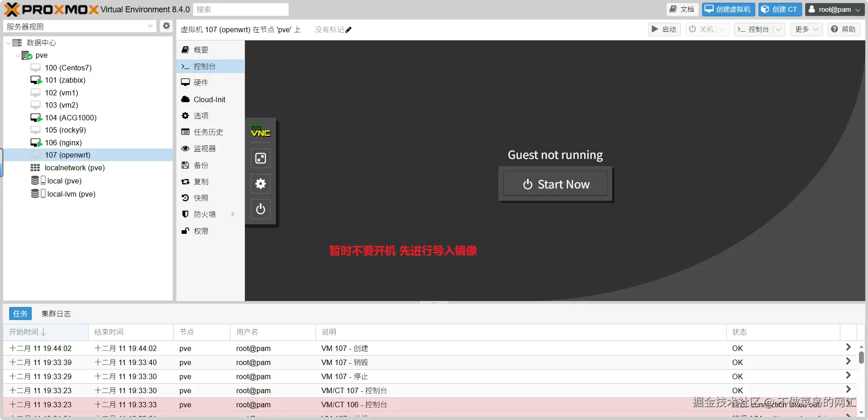Select VM 105 (rocky9)
Screen dimensions: 868x420
(x=65, y=130)
